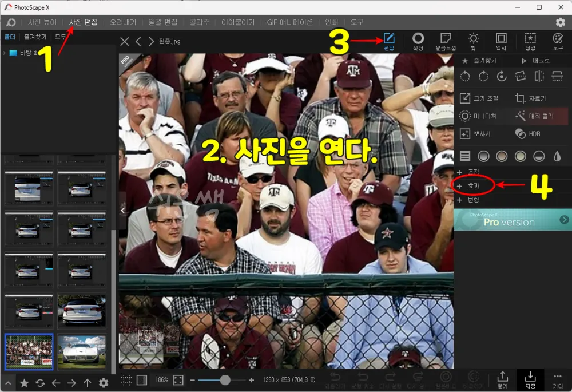Click the Pro version banner
The image size is (572, 392).
coord(513,219)
